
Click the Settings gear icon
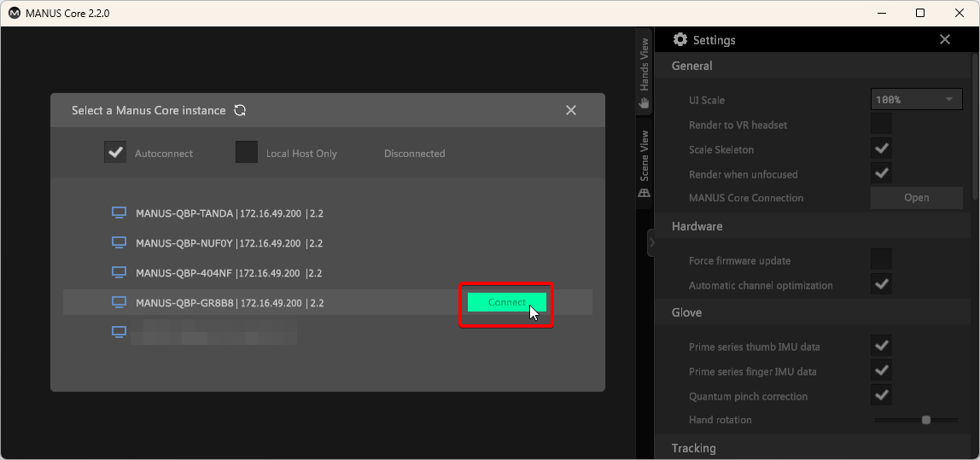pos(680,40)
